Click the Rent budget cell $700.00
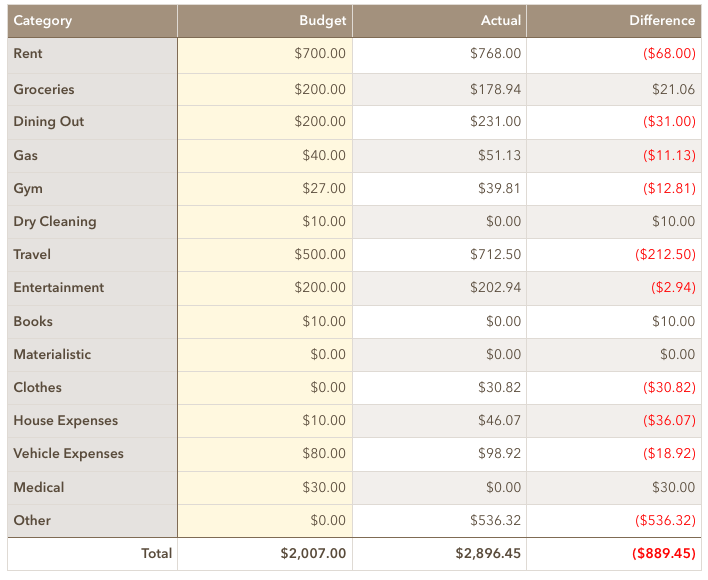Image resolution: width=708 pixels, height=580 pixels. (x=265, y=55)
